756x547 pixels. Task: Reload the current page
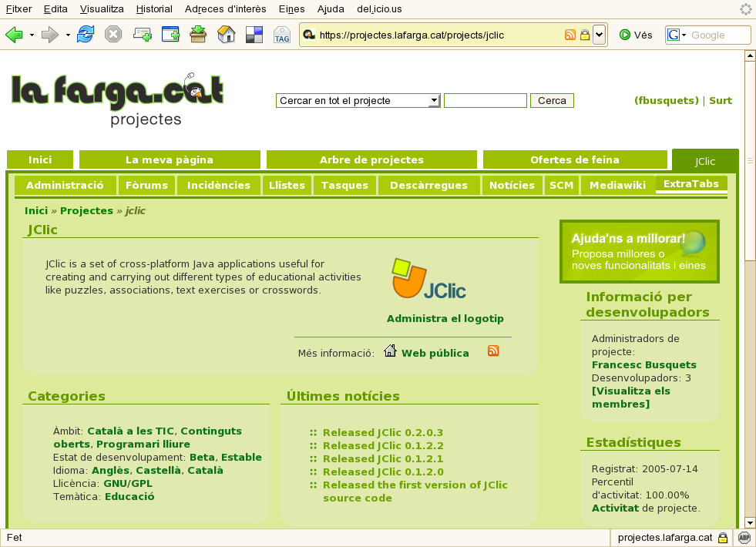coord(86,35)
